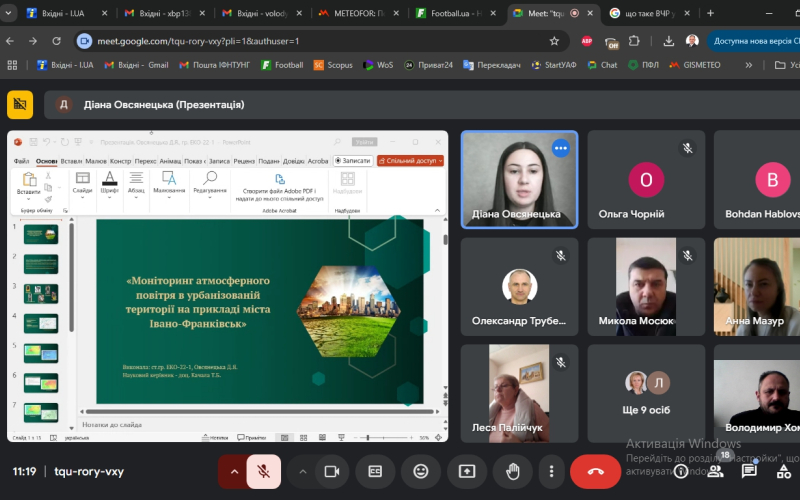Image resolution: width=800 pixels, height=500 pixels.
Task: Open the Шрифт dropdown in PowerPoint ribbon
Action: pyautogui.click(x=109, y=184)
